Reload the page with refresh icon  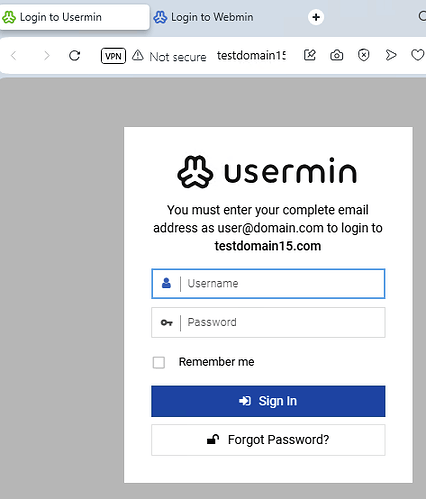click(x=74, y=55)
